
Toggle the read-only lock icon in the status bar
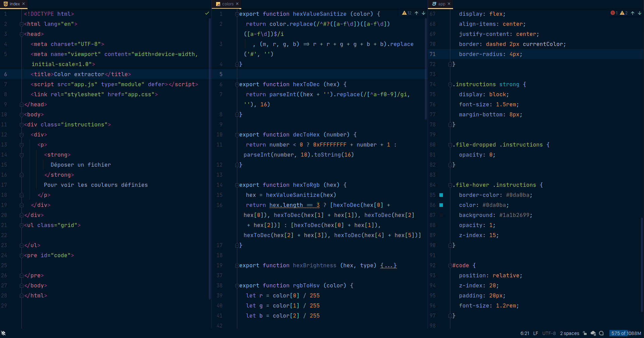pyautogui.click(x=585, y=333)
